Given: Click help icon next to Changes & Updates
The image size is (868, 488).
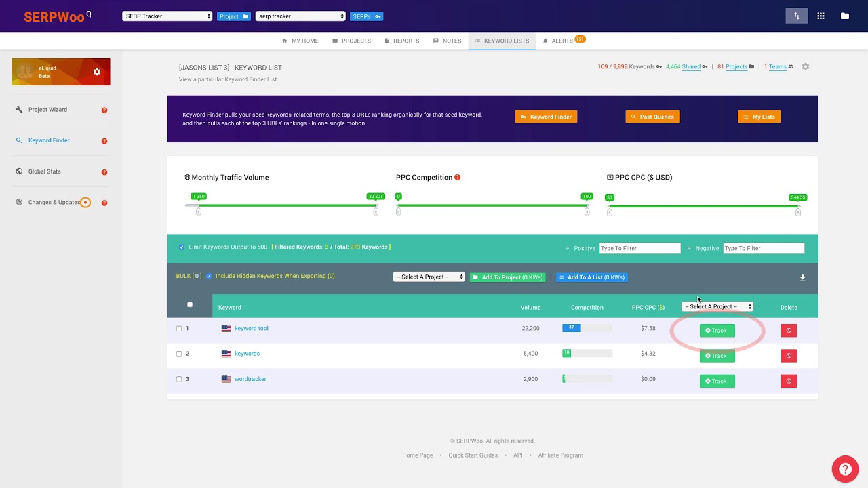Looking at the screenshot, I should coord(104,203).
